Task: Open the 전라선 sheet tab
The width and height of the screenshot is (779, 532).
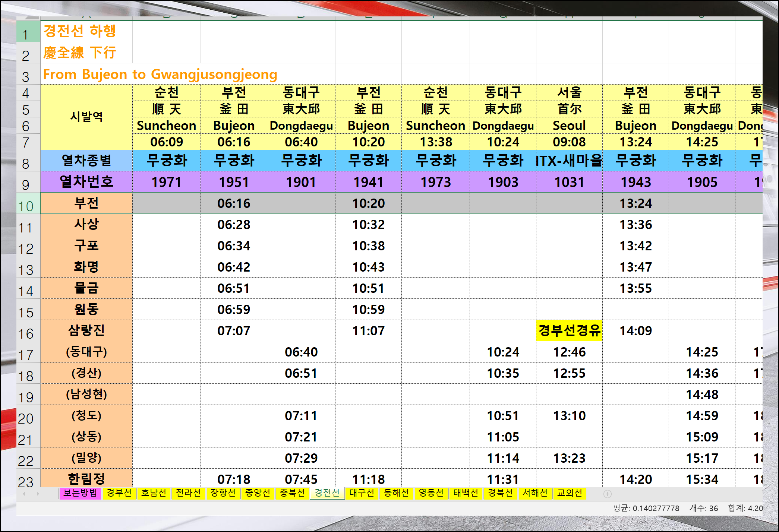Action: point(188,493)
